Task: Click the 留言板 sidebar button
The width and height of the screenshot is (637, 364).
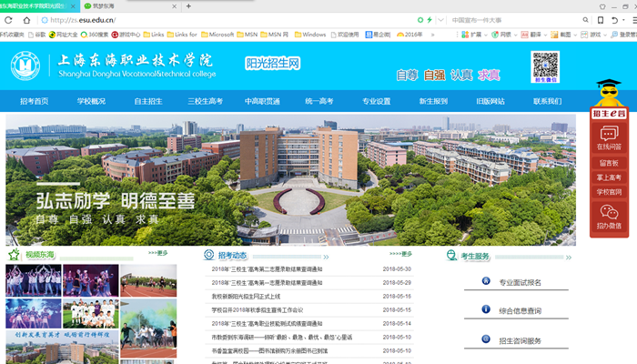Action: [x=609, y=163]
